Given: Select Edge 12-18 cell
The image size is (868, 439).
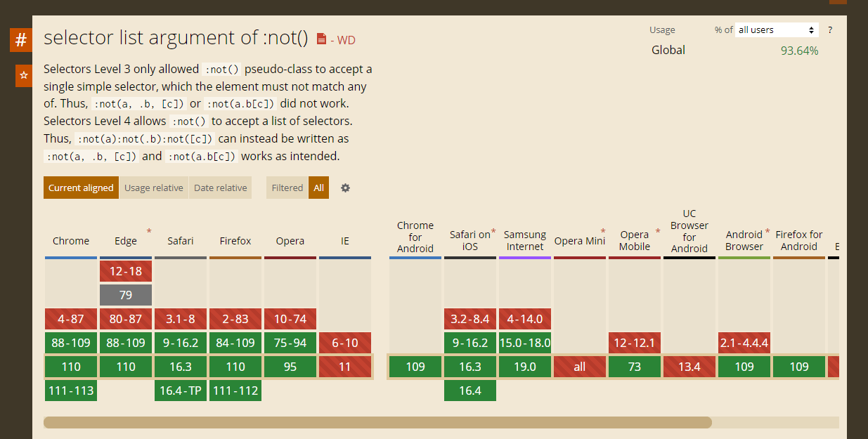Looking at the screenshot, I should (126, 271).
